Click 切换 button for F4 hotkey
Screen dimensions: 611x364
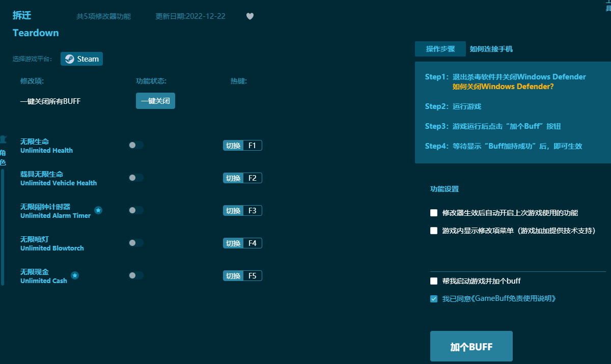tap(233, 243)
